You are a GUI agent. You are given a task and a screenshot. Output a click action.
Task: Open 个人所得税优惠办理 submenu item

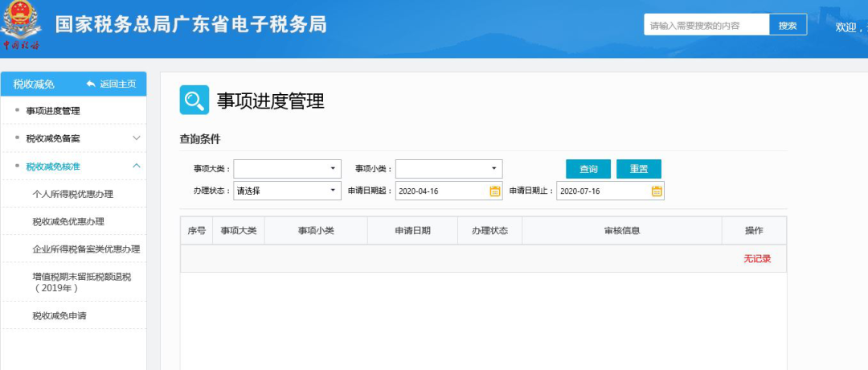pos(73,194)
